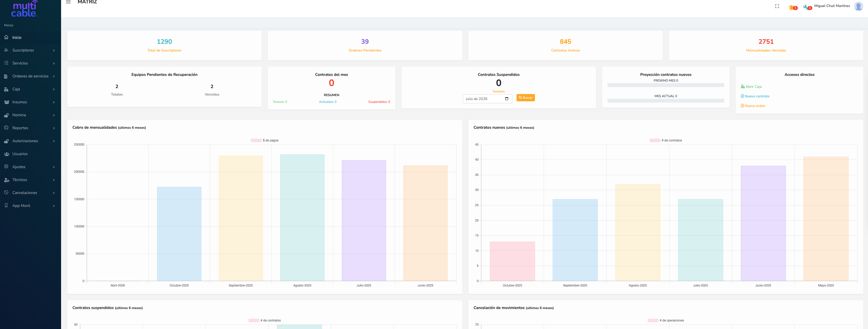Click the julio de 2026 month field
This screenshot has height=329, width=868.
point(487,99)
